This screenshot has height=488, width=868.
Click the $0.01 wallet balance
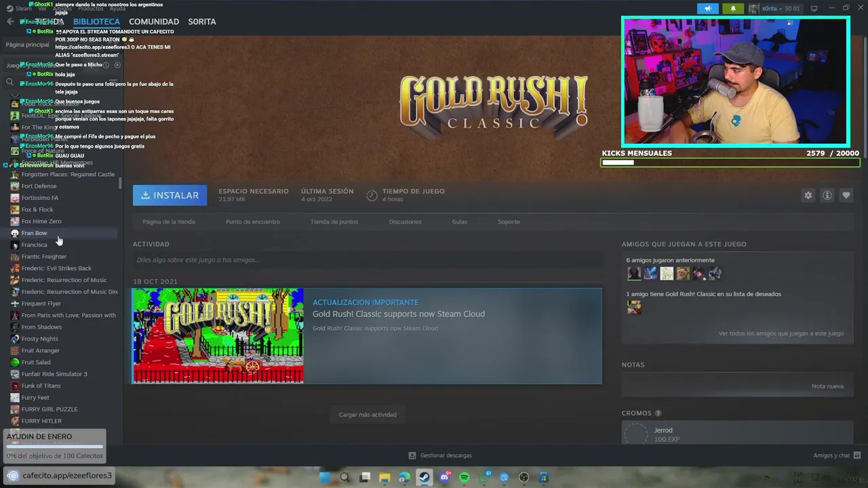[x=792, y=9]
